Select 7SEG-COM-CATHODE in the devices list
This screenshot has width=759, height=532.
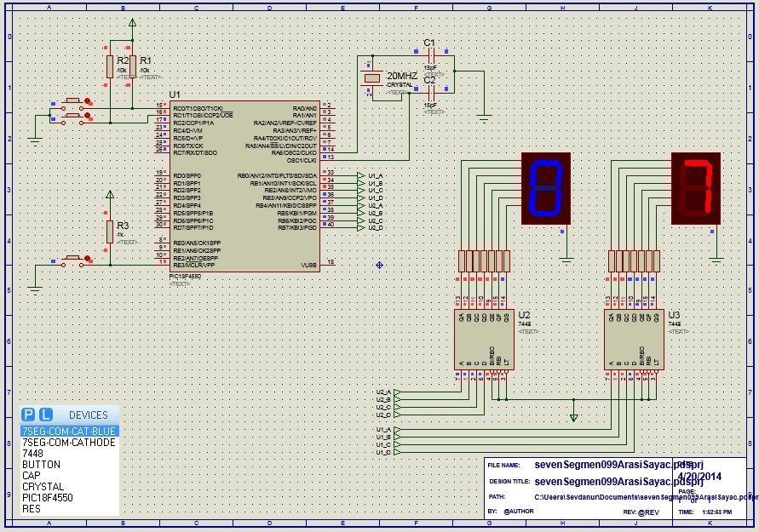pos(70,442)
